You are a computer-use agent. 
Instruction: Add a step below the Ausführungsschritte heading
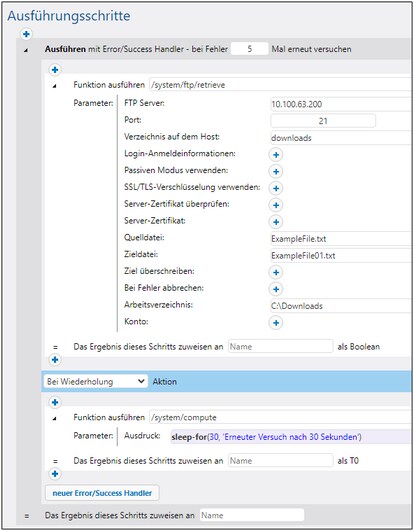click(26, 34)
